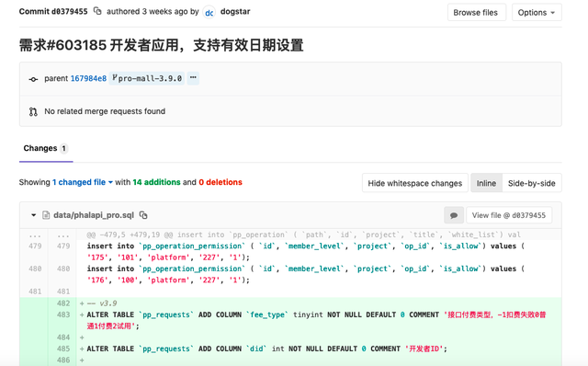The width and height of the screenshot is (588, 366).
Task: Copy the commit SHA d0379455
Action: pyautogui.click(x=97, y=11)
